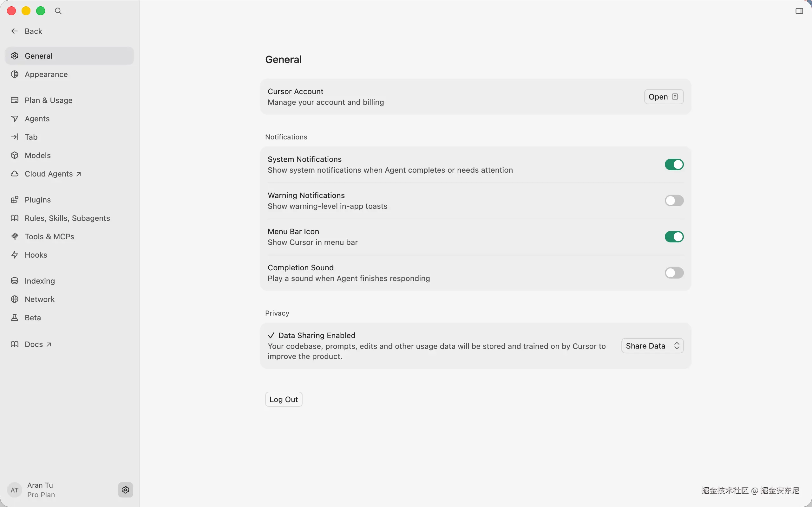Viewport: 812px width, 507px height.
Task: Open Indexing via its database icon
Action: pos(14,281)
